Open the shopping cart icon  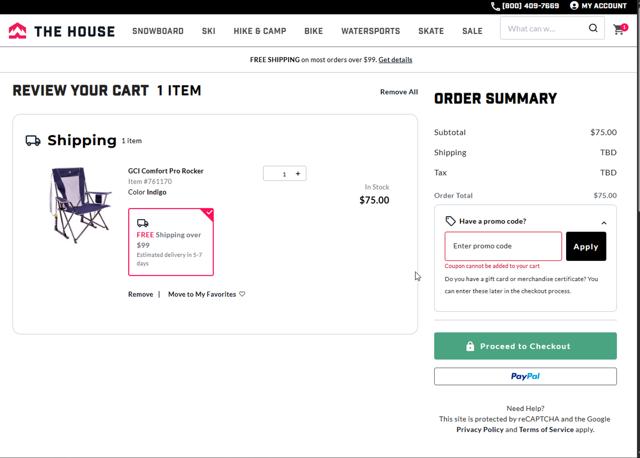619,29
